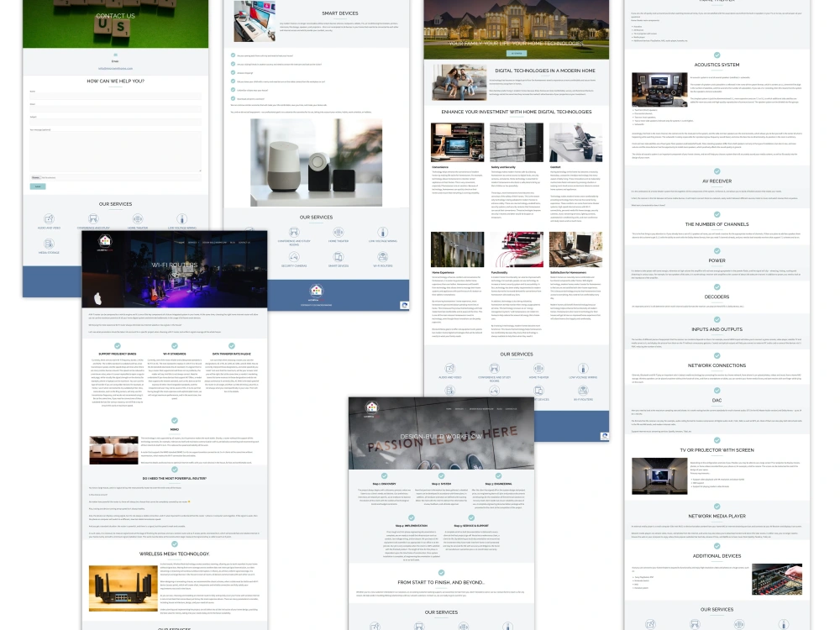
Task: Open Conference and Study icon on Contact page
Action: click(x=93, y=219)
